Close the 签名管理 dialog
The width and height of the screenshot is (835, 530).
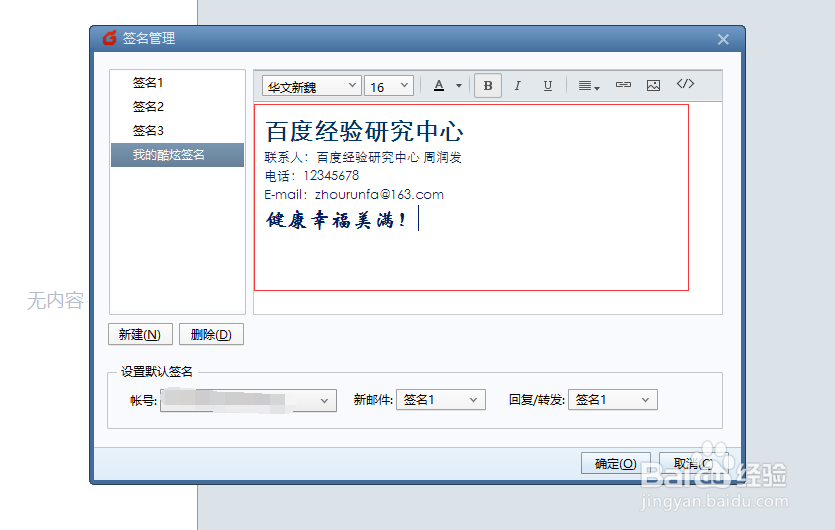tap(723, 39)
